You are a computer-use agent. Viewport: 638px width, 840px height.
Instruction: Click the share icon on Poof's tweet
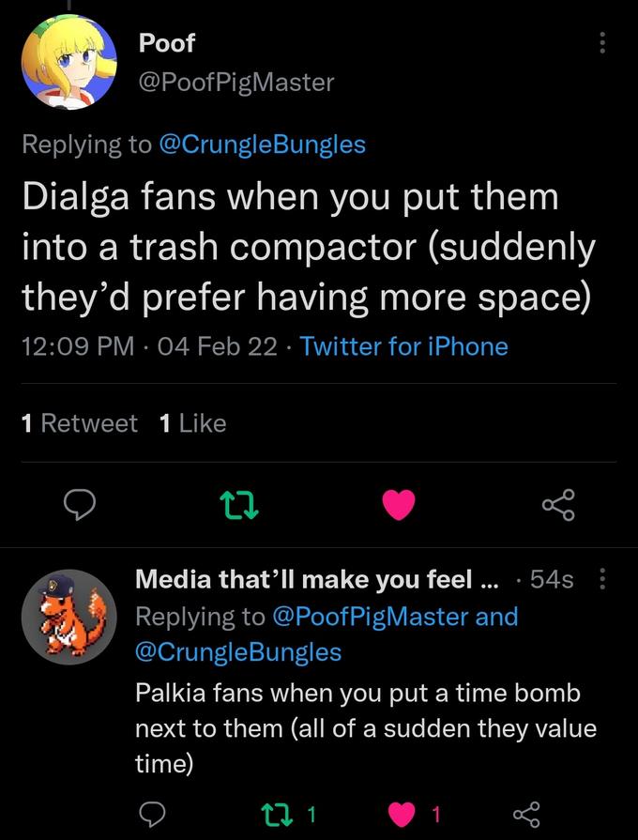pyautogui.click(x=558, y=505)
